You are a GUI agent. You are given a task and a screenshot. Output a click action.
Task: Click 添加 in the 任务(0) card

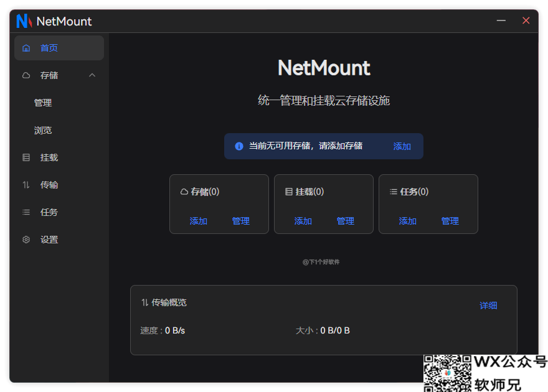407,221
